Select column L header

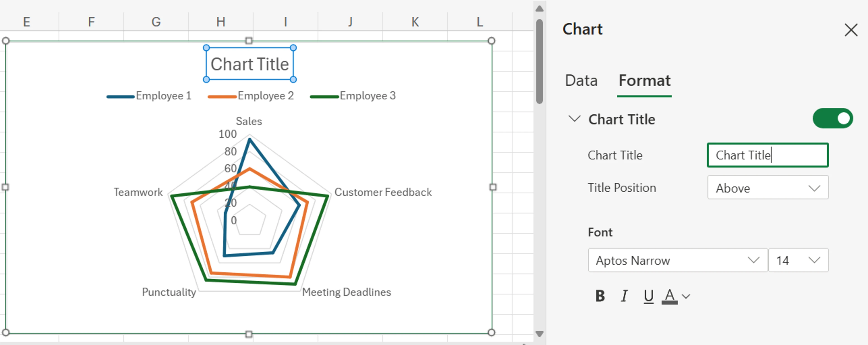coord(479,22)
